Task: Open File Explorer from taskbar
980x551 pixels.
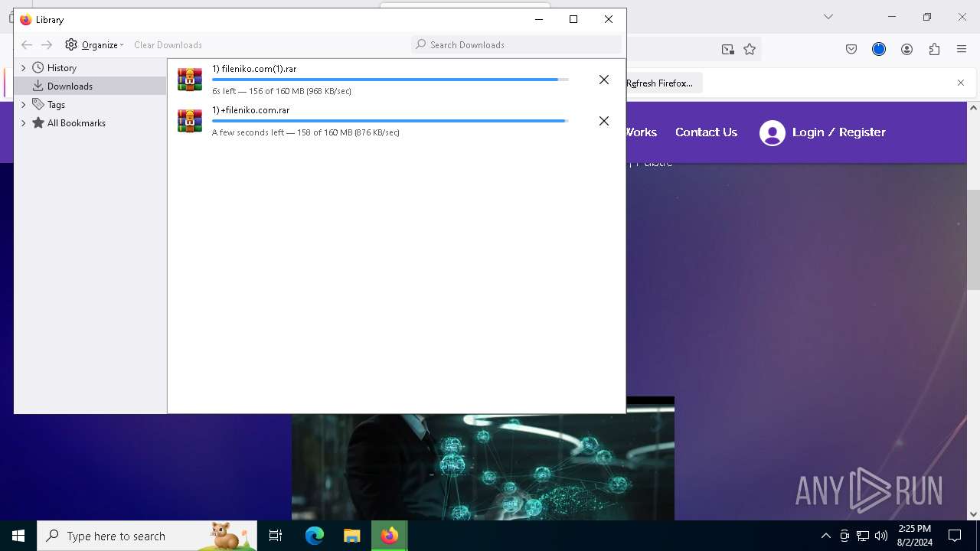Action: pyautogui.click(x=351, y=536)
